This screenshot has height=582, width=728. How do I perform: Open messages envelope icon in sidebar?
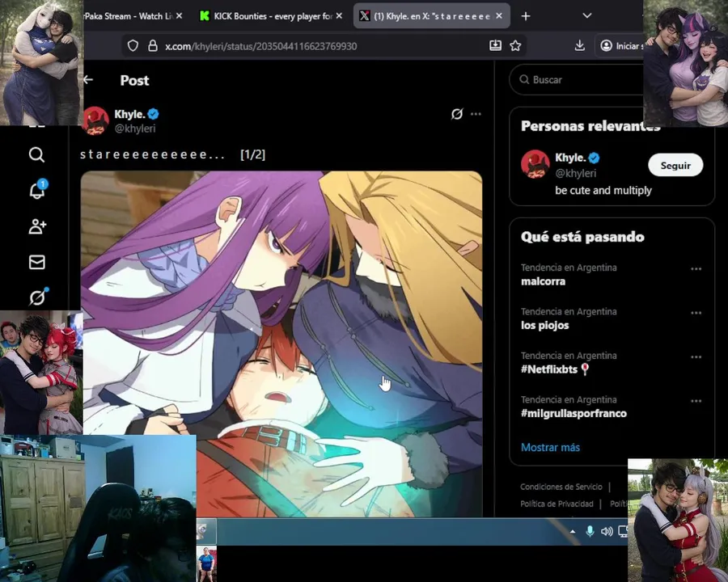coord(36,262)
